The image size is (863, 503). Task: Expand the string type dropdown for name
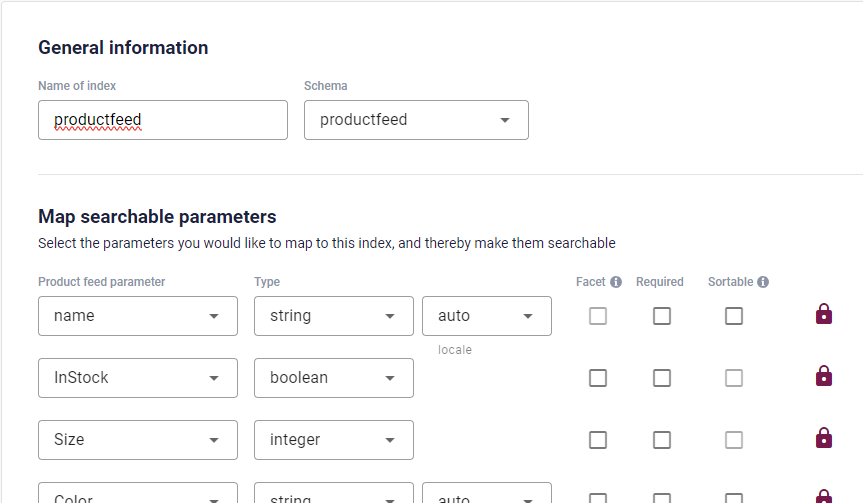[x=334, y=316]
